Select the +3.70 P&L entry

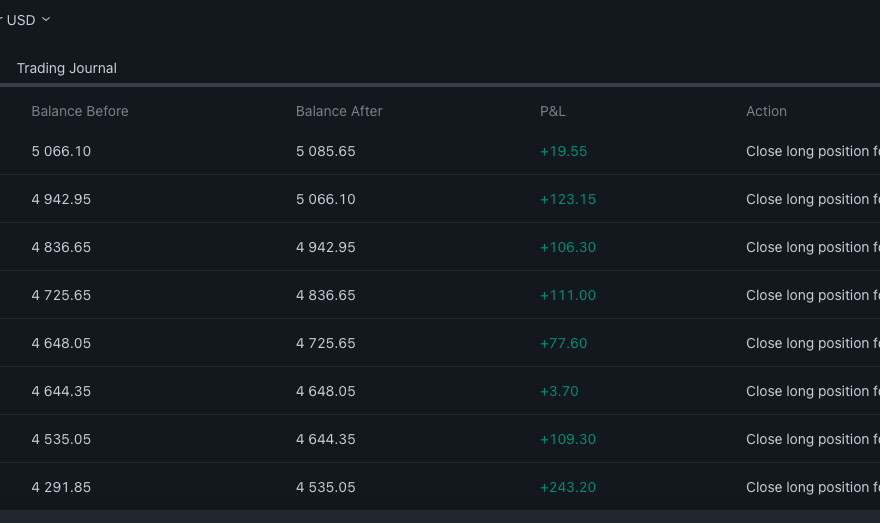click(x=559, y=391)
